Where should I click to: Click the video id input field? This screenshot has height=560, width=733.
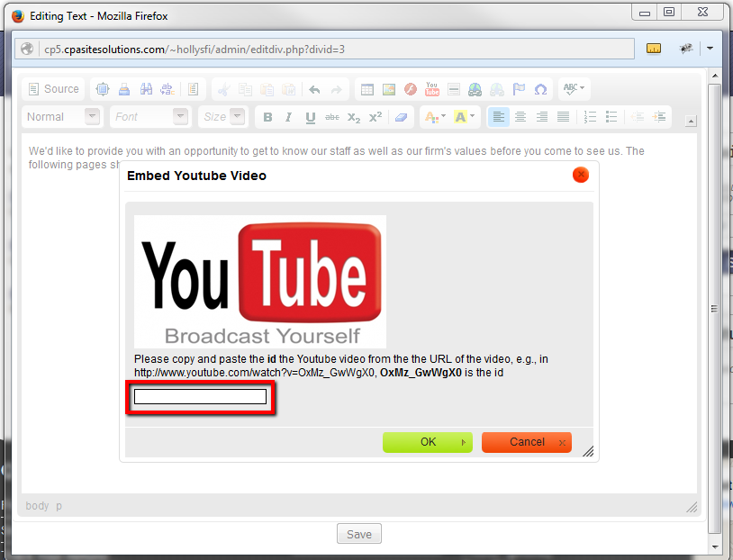[200, 396]
